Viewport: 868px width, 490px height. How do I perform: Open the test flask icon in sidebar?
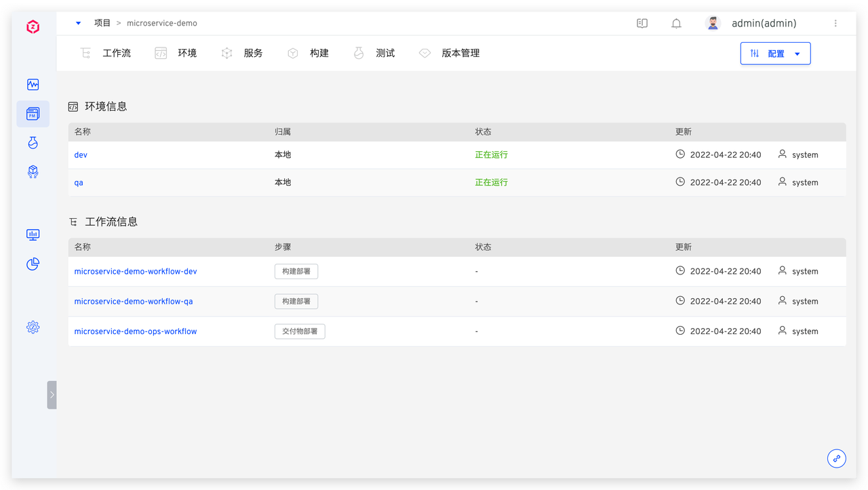[33, 143]
